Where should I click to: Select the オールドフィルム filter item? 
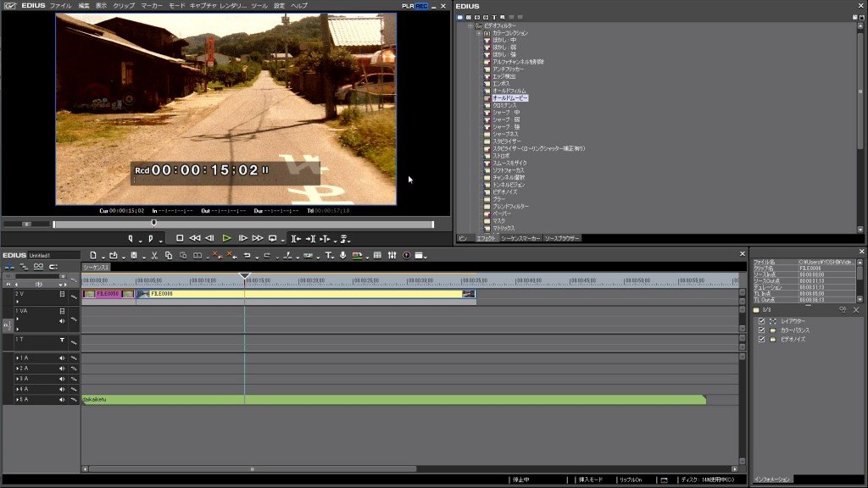509,91
